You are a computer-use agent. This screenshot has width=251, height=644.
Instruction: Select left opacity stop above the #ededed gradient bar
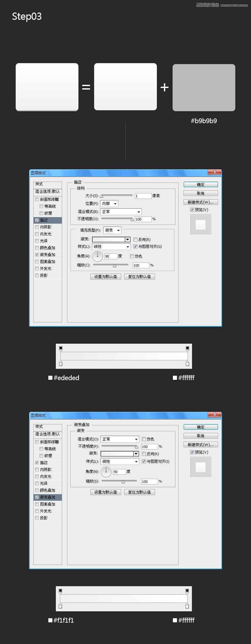click(61, 348)
